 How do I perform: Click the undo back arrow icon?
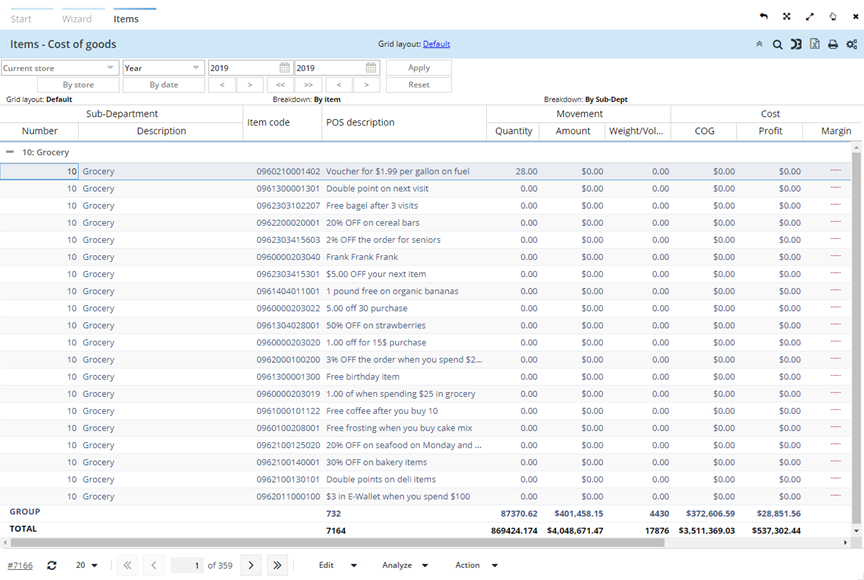(764, 17)
